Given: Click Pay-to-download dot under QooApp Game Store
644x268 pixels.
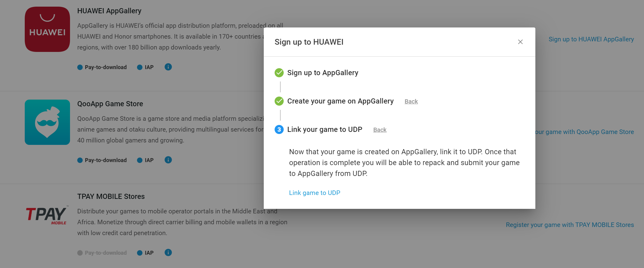Looking at the screenshot, I should (80, 160).
